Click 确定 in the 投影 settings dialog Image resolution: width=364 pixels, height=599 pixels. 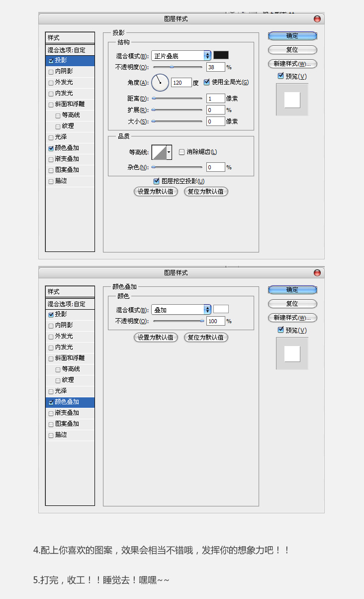[292, 36]
